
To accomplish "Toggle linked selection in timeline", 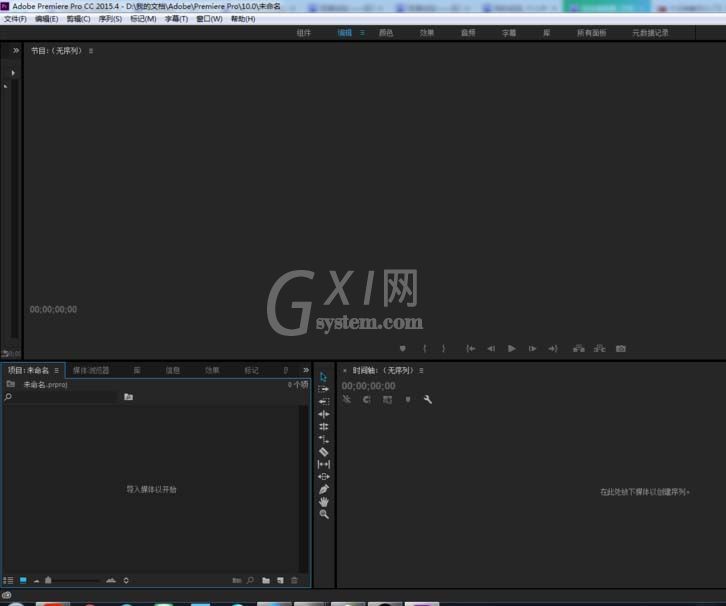I will point(388,400).
